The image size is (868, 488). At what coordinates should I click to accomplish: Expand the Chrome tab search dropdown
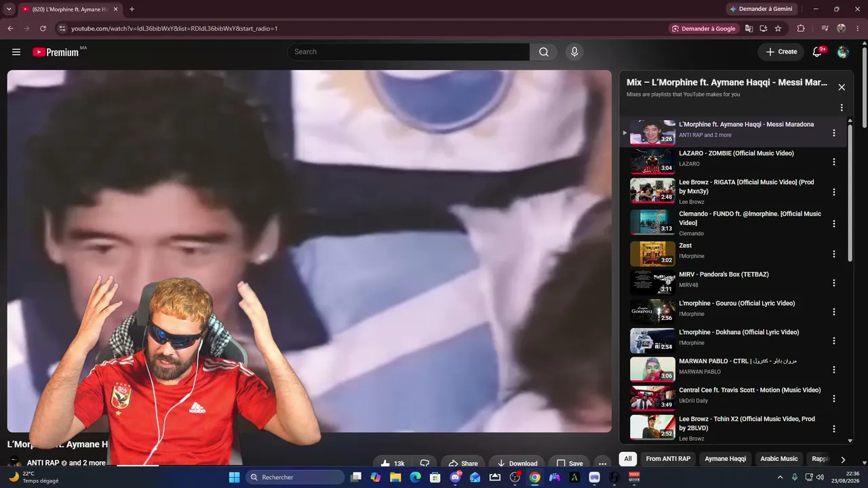tap(9, 9)
